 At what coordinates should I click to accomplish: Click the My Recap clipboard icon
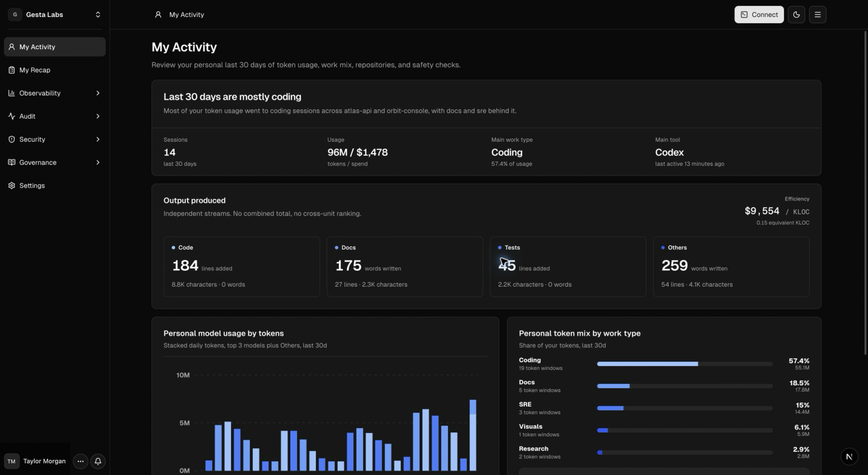[12, 70]
